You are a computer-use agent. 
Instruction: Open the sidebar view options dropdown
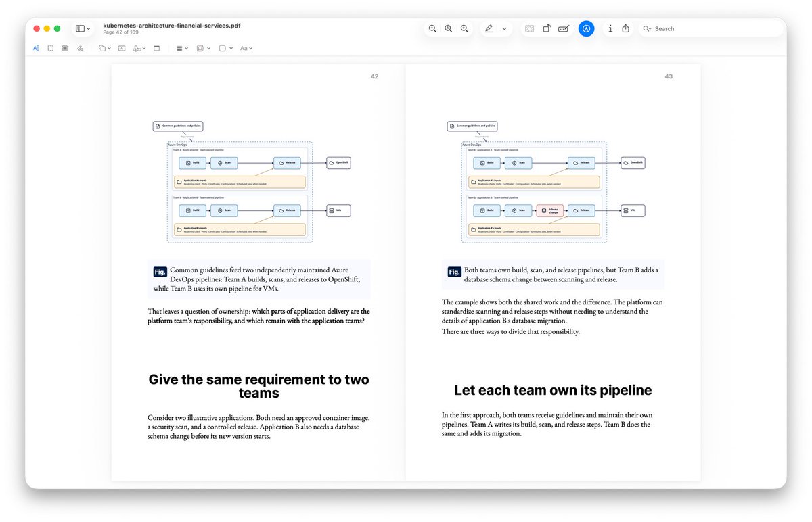(x=83, y=28)
